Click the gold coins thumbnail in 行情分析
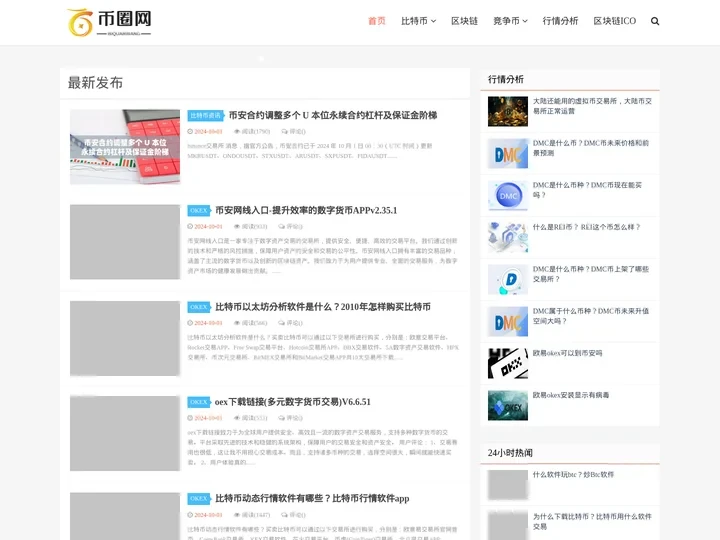 point(508,111)
